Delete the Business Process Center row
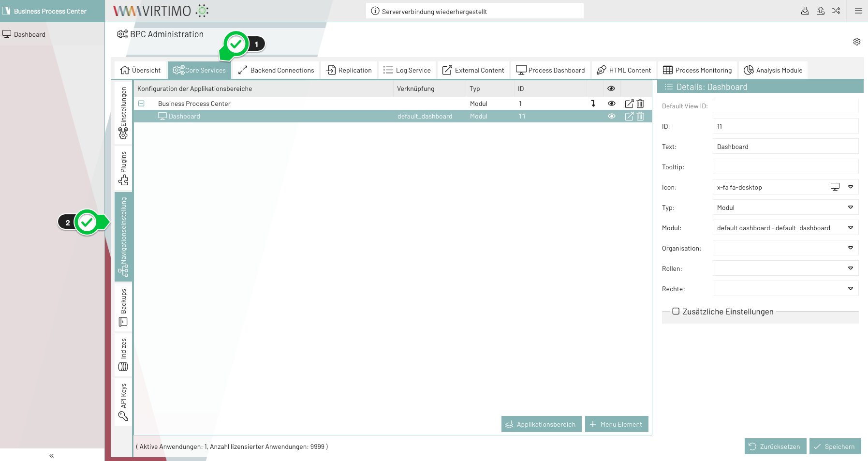Viewport: 868px width, 461px height. [x=640, y=104]
